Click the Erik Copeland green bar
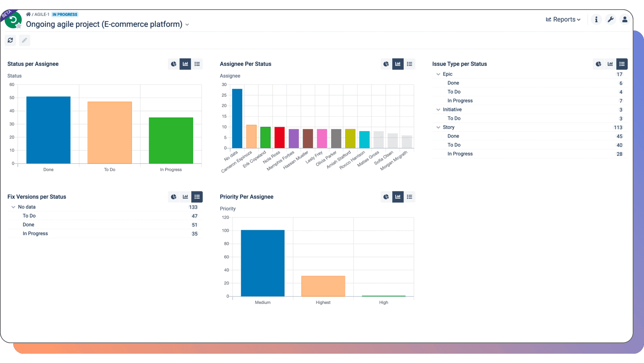Viewport: 644px width, 363px height. [265, 137]
